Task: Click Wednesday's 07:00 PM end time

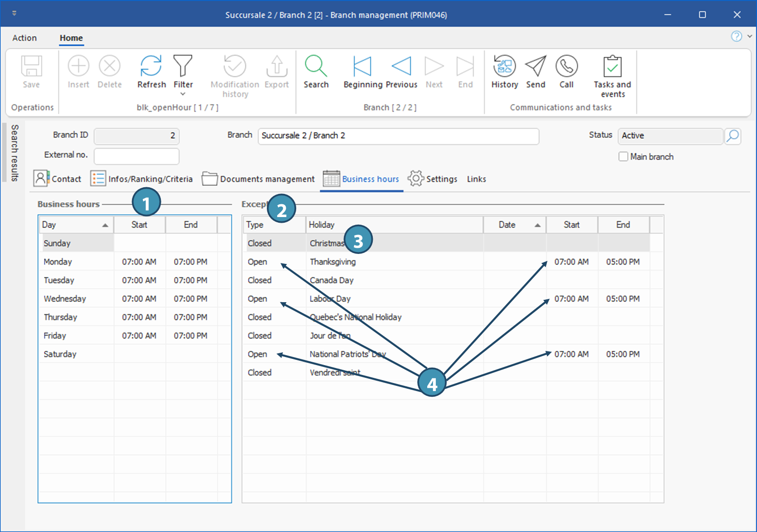Action: click(x=191, y=299)
